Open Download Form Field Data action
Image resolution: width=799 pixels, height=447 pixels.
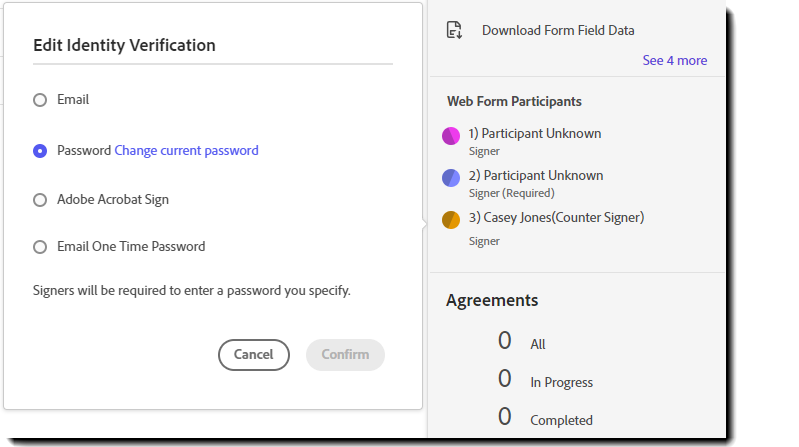tap(557, 31)
